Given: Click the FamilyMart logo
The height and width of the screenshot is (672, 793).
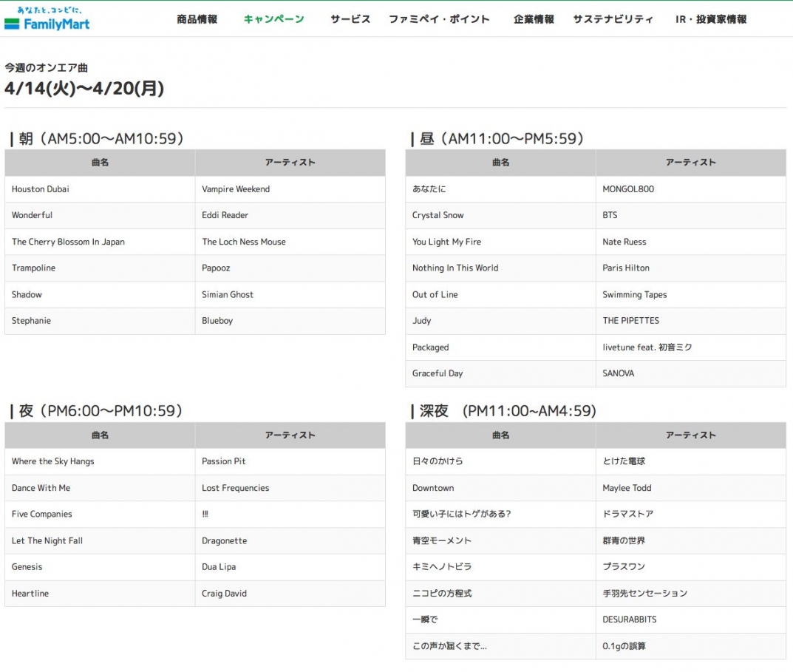Looking at the screenshot, I should [47, 18].
